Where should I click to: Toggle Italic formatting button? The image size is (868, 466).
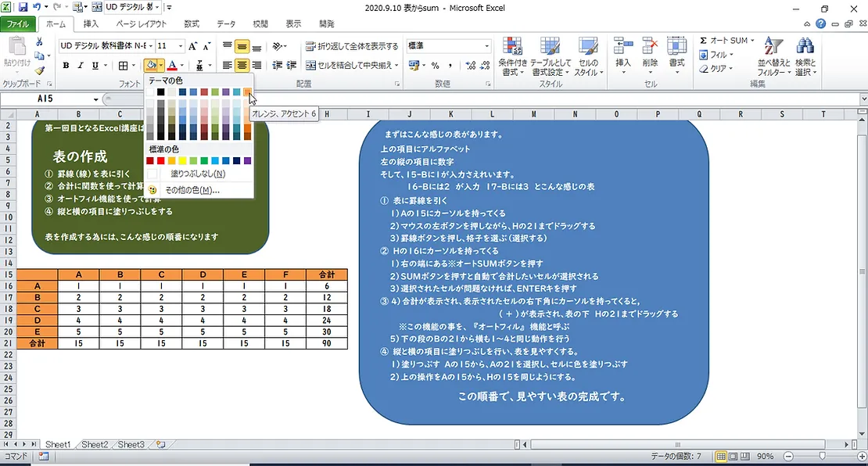[x=81, y=66]
